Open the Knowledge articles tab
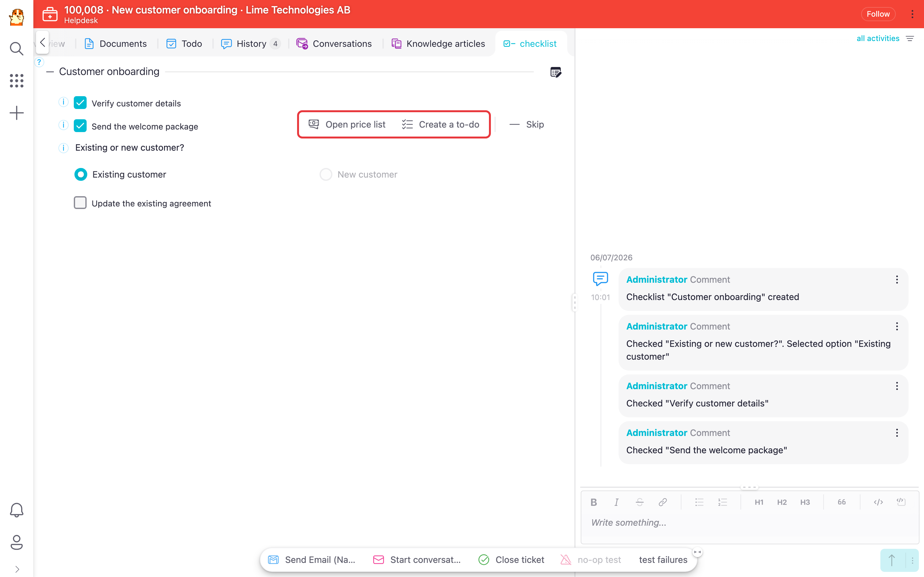924x577 pixels. click(438, 44)
